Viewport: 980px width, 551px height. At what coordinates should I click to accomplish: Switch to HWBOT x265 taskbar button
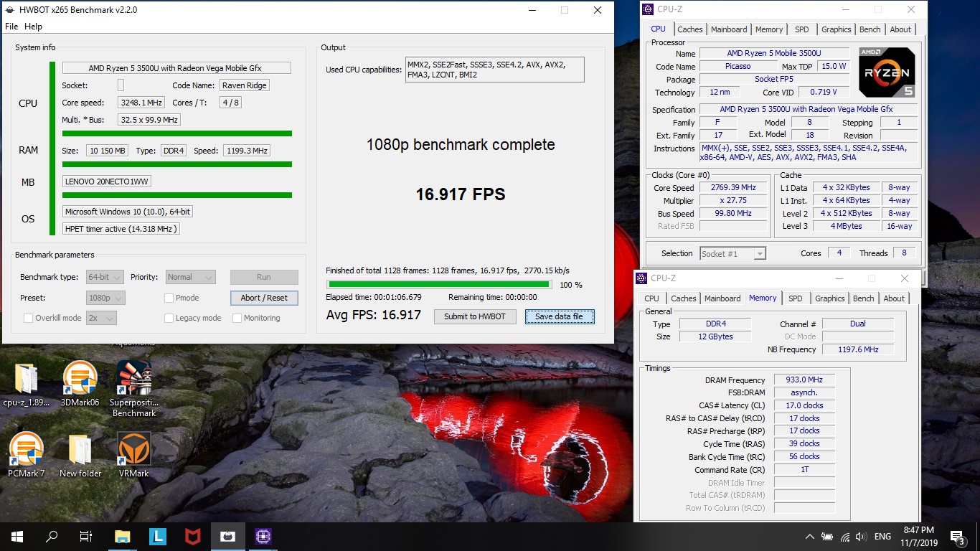click(227, 536)
